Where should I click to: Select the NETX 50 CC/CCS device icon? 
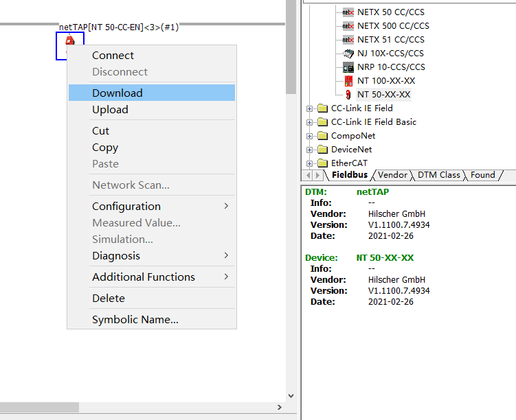pos(348,12)
